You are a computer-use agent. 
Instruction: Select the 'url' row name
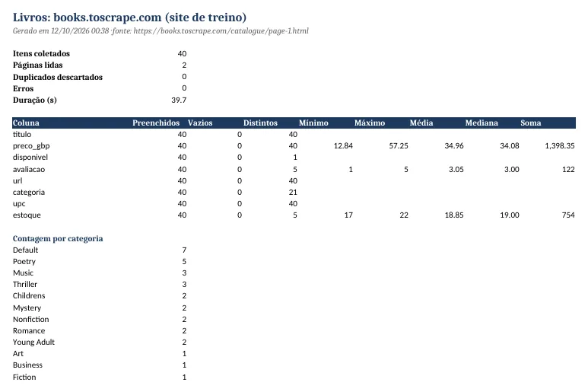tap(17, 180)
